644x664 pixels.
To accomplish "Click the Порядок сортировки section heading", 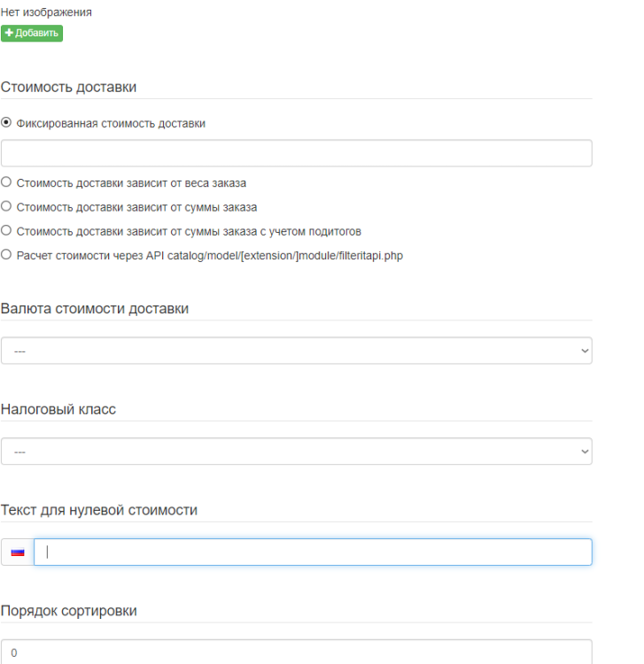I will tap(69, 611).
